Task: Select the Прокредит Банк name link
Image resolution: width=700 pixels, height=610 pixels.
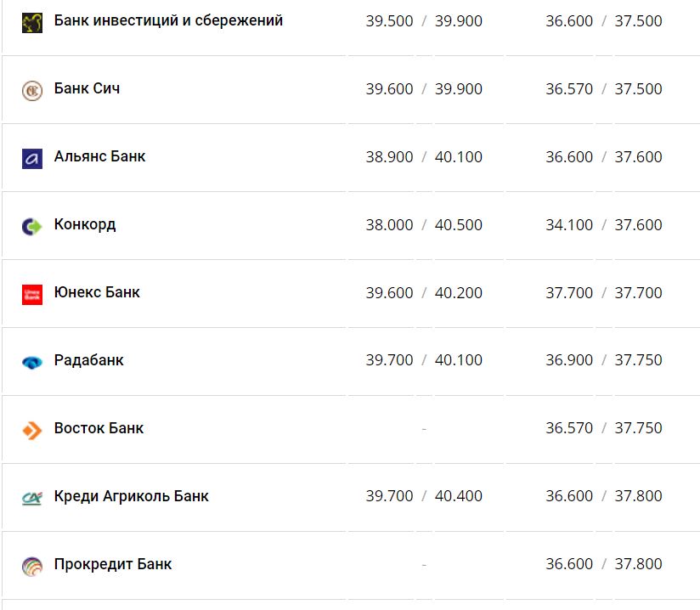Action: 112,564
